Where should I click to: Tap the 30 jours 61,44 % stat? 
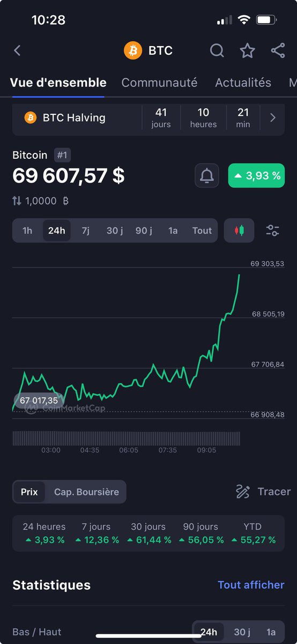tap(148, 533)
